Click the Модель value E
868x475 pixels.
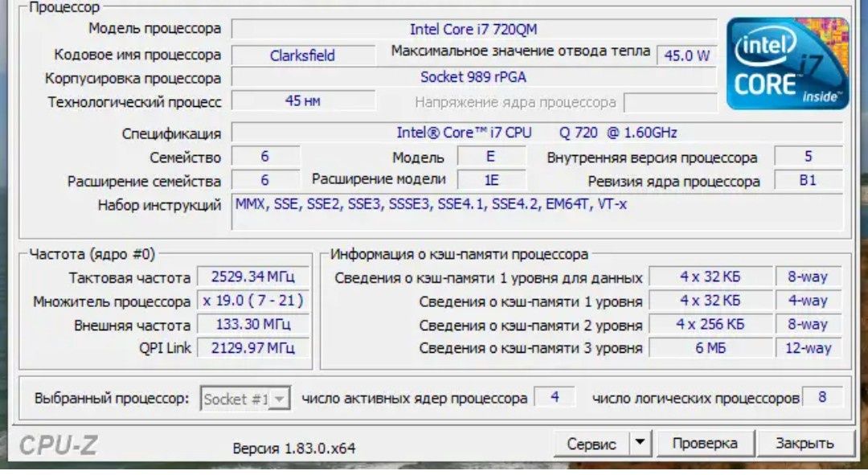click(491, 157)
